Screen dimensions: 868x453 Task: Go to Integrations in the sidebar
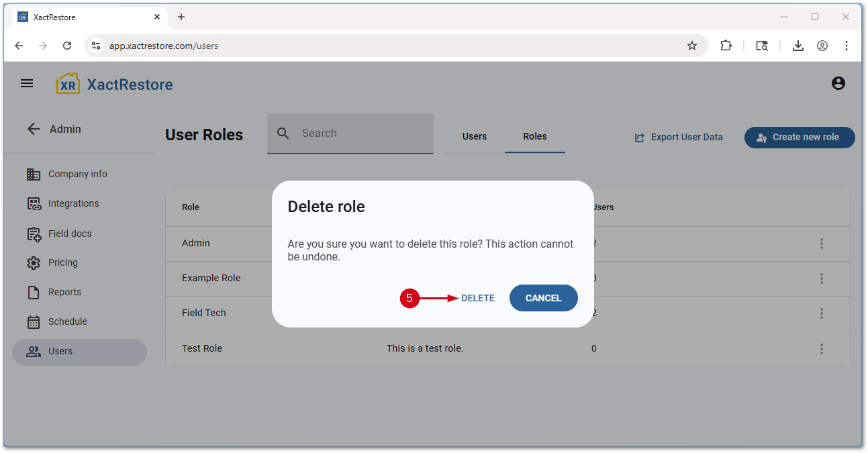click(x=73, y=203)
